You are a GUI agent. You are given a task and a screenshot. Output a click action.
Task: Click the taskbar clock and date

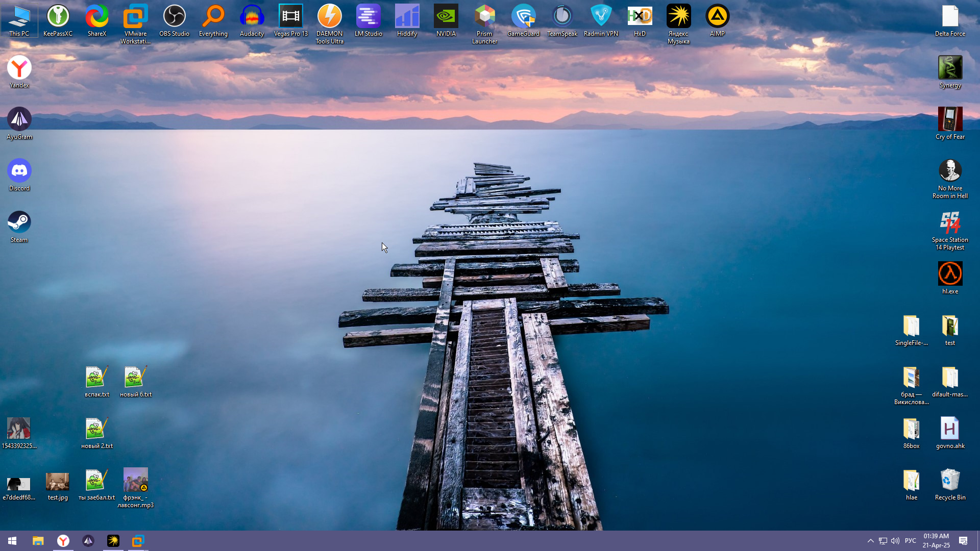pos(936,541)
